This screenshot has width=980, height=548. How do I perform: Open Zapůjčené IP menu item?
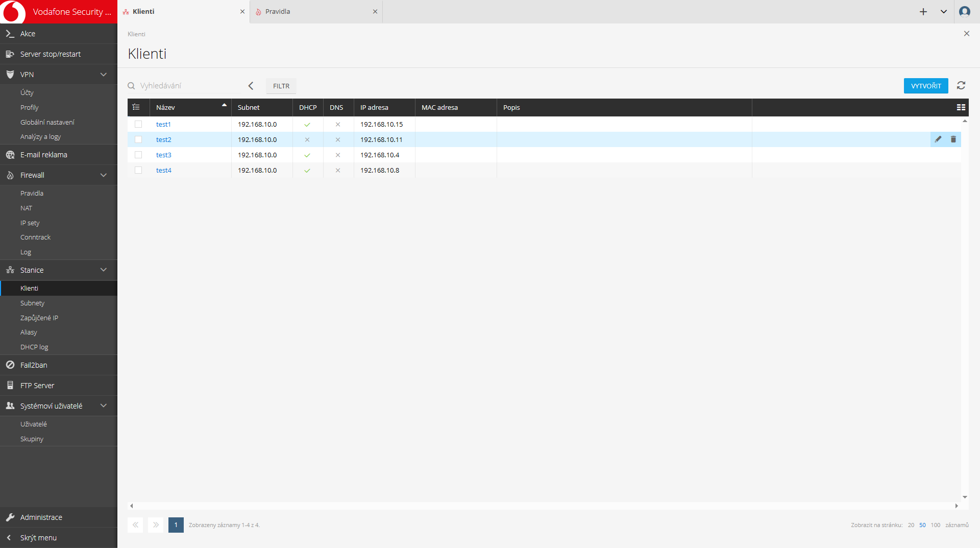(39, 318)
